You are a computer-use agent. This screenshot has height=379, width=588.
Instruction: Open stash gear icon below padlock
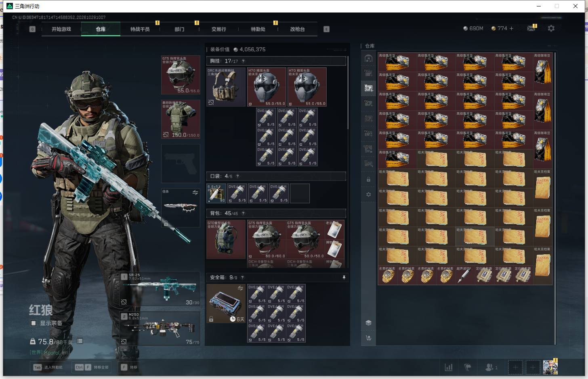[x=368, y=194]
